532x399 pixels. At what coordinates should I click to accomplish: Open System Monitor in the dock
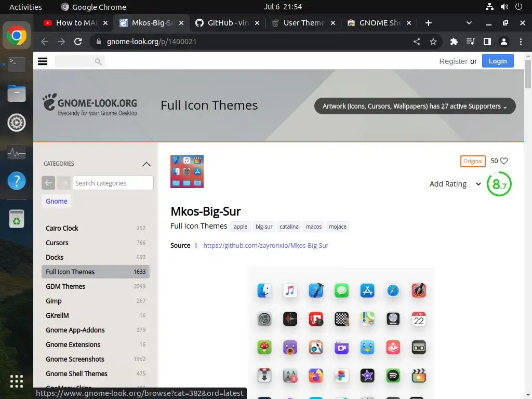click(16, 152)
